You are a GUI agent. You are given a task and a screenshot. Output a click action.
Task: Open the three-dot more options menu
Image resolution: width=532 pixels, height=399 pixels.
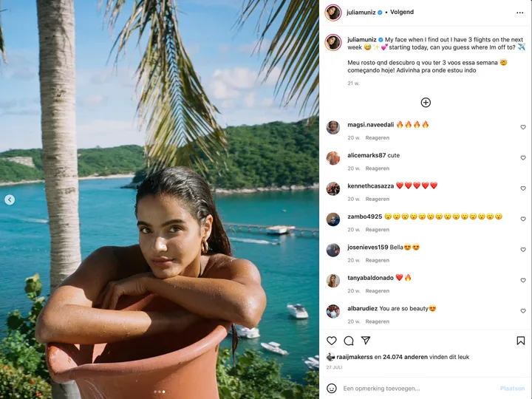click(x=519, y=13)
